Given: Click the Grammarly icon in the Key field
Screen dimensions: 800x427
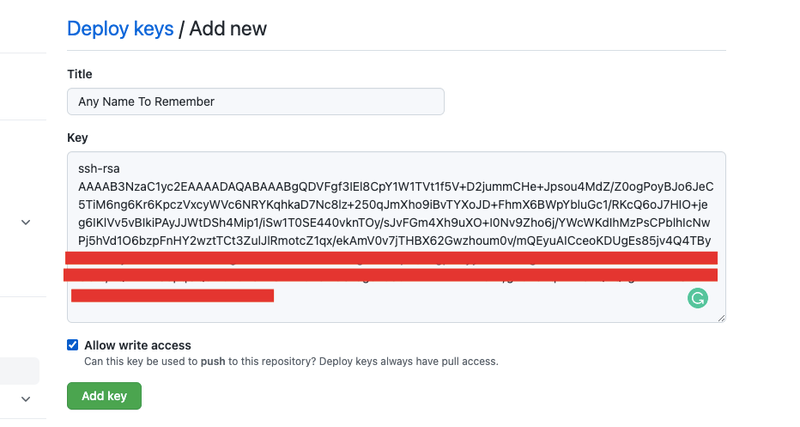Looking at the screenshot, I should click(x=698, y=298).
